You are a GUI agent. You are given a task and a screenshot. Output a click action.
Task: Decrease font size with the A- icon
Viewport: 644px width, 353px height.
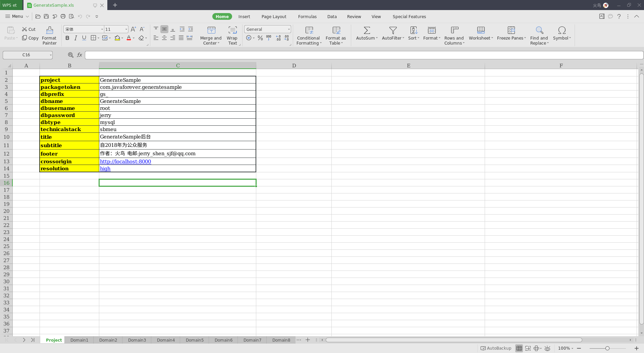click(x=142, y=29)
